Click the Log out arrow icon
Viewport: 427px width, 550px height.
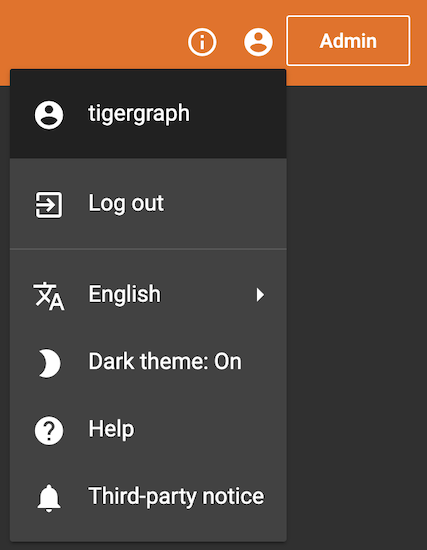coord(49,205)
